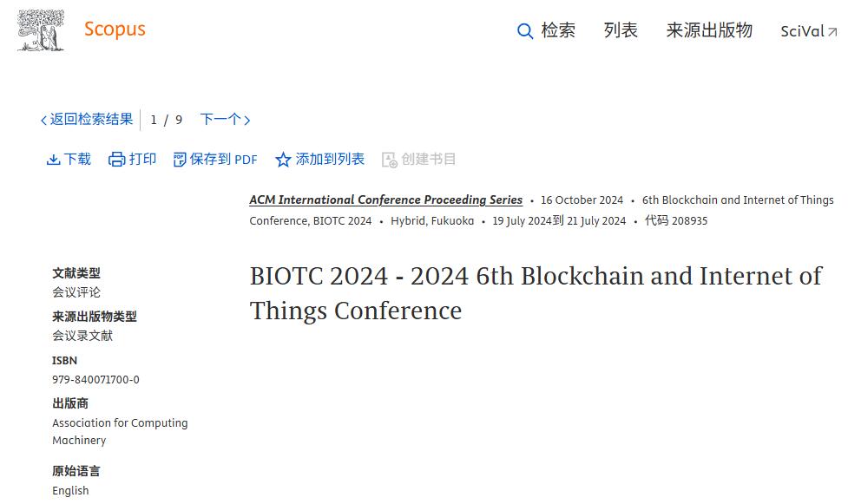Click the back chevron before 返回检索结果
Screen dimensions: 848x504
[43, 120]
